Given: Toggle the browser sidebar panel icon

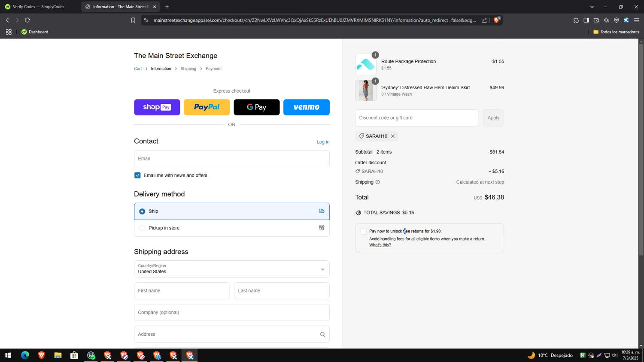Looking at the screenshot, I should [586, 20].
